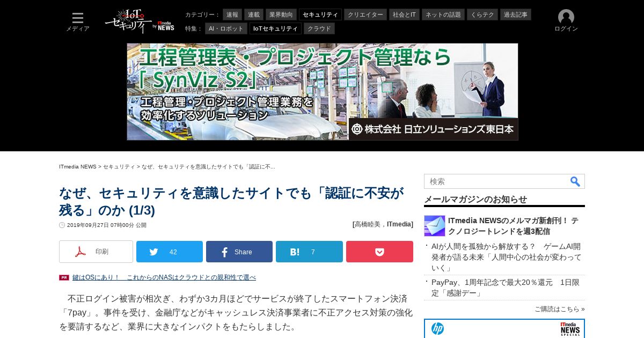The image size is (644, 338).
Task: Select the セキュリティ category tab
Action: [x=320, y=14]
